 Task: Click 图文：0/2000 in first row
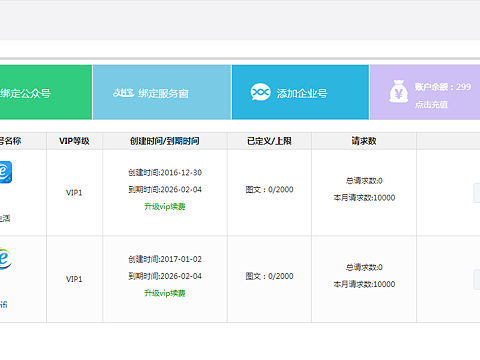[269, 189]
